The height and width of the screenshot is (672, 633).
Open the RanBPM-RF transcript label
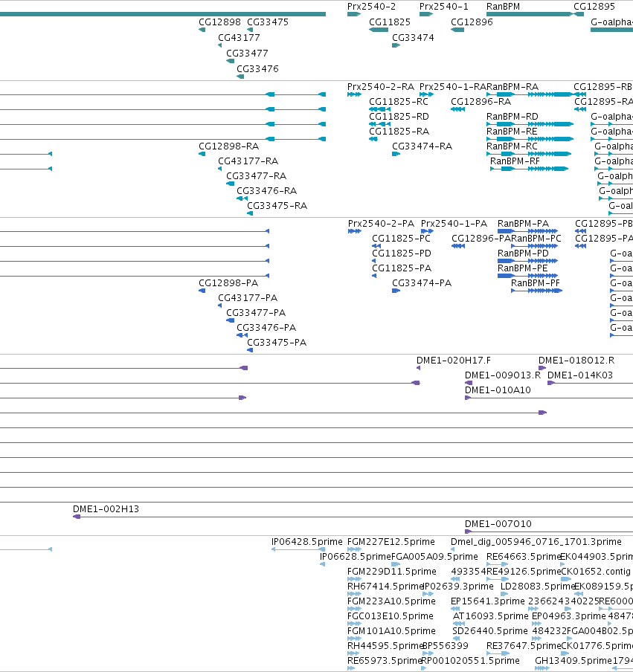(515, 161)
